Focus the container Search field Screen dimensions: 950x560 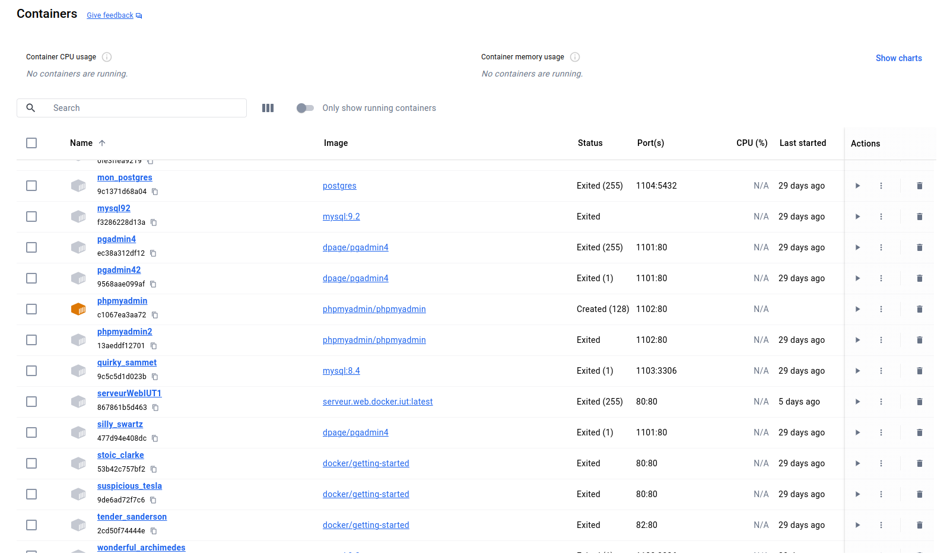142,108
